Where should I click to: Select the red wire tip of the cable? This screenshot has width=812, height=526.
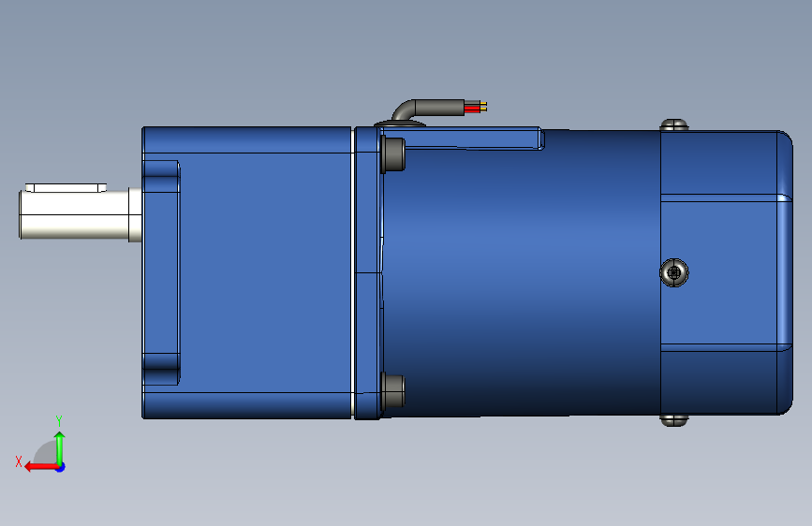click(x=472, y=109)
